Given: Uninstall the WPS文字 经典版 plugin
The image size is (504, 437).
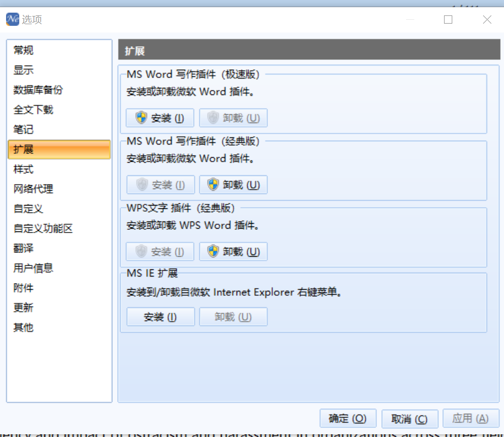Looking at the screenshot, I should [x=233, y=251].
